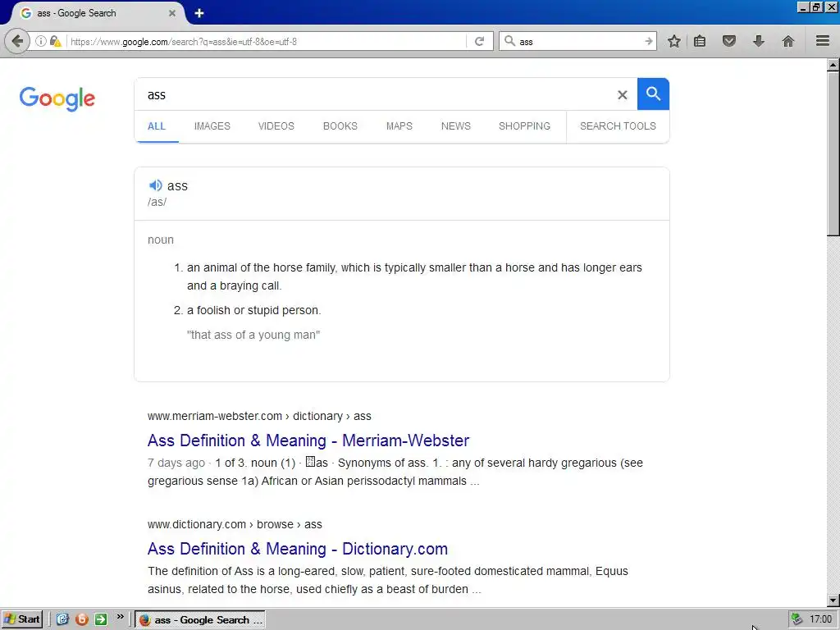Play the pronunciation speaker icon
This screenshot has height=630, width=840.
pyautogui.click(x=155, y=185)
